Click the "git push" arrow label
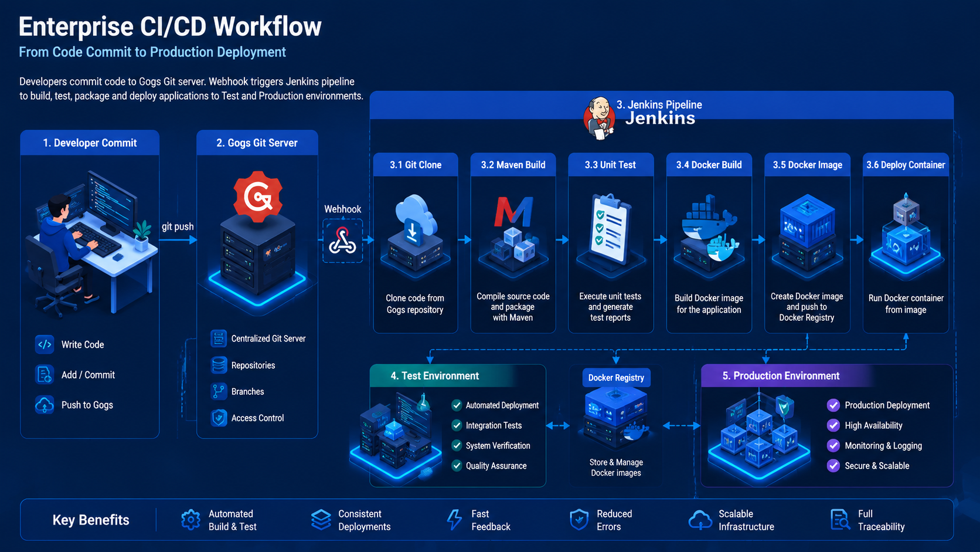 (x=178, y=226)
